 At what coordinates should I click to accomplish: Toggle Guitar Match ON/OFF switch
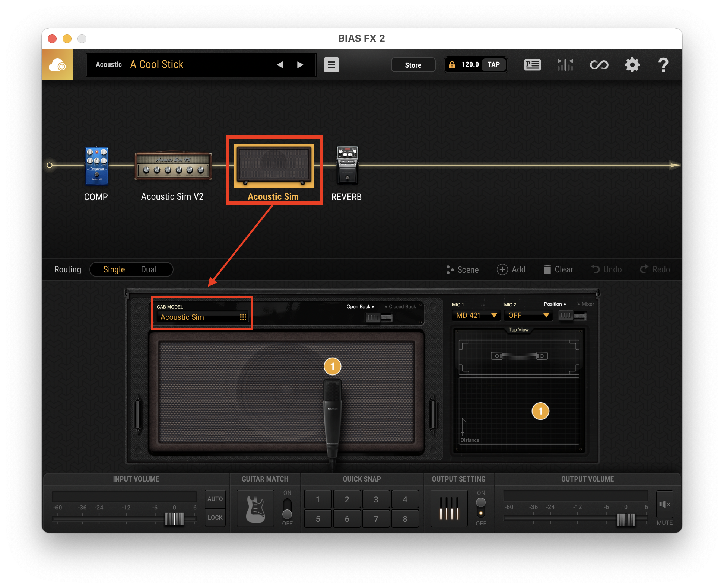tap(287, 508)
